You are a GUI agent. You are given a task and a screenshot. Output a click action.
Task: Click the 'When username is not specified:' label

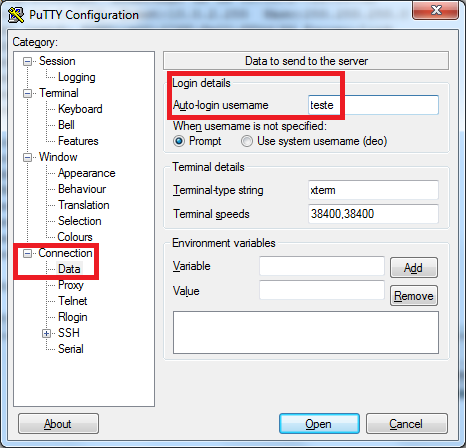tap(250, 126)
